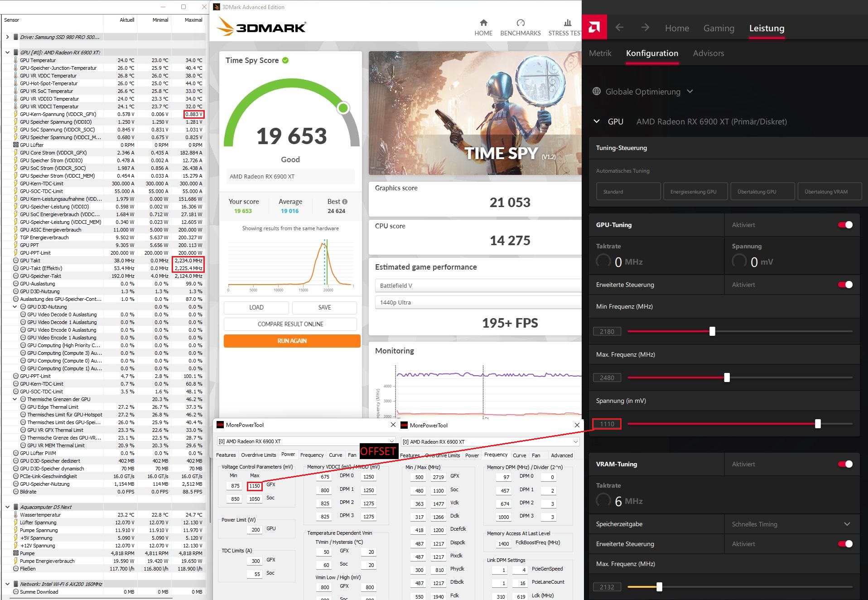Image resolution: width=868 pixels, height=600 pixels.
Task: Click the GPU Temperatur thermometer icon
Action: click(16, 60)
